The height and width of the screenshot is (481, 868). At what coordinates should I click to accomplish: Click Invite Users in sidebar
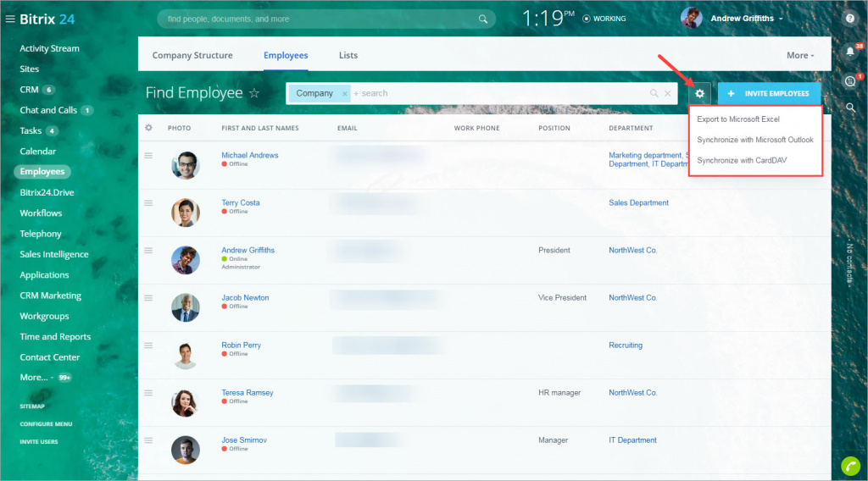pyautogui.click(x=39, y=442)
